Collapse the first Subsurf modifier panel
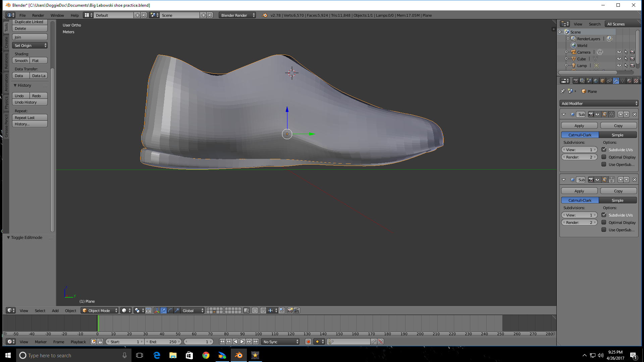644x362 pixels. coord(564,114)
